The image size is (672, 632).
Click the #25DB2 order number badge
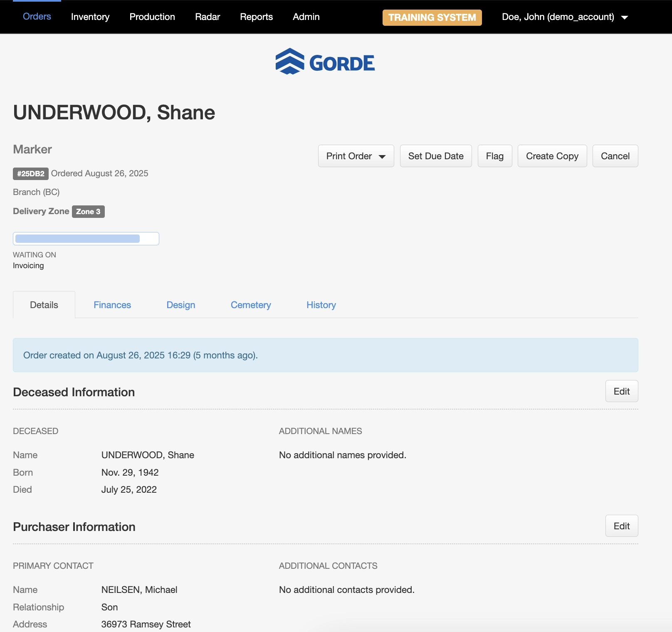(30, 174)
